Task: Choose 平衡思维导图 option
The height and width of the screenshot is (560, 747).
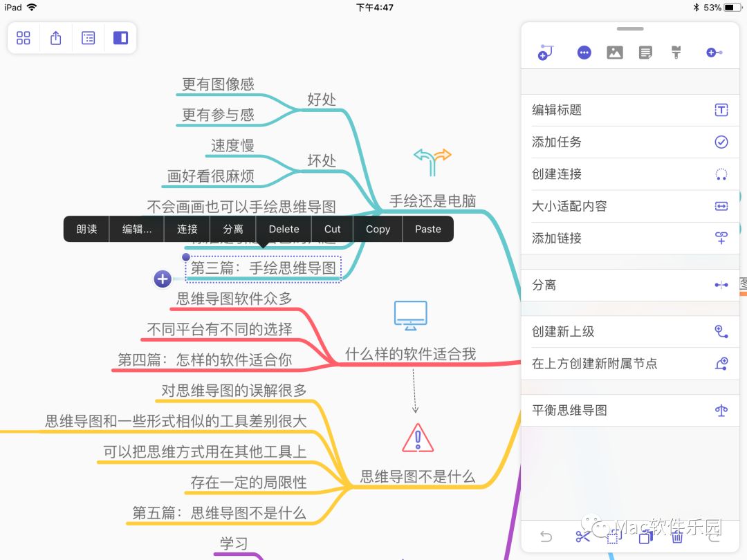Action: coord(630,411)
